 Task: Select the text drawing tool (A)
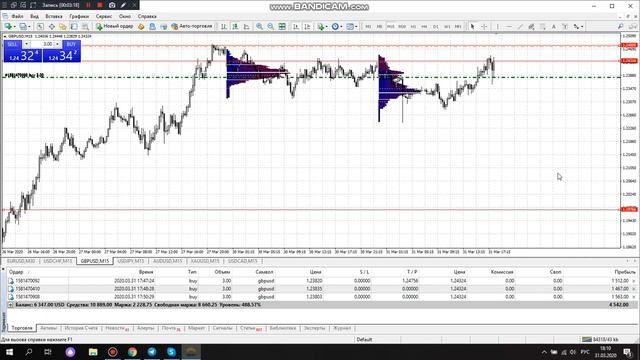click(554, 27)
